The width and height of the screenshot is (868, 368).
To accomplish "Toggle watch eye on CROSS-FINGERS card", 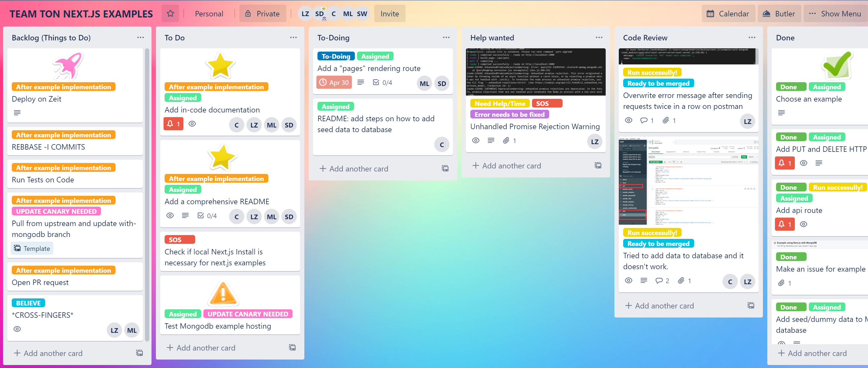I will [17, 329].
